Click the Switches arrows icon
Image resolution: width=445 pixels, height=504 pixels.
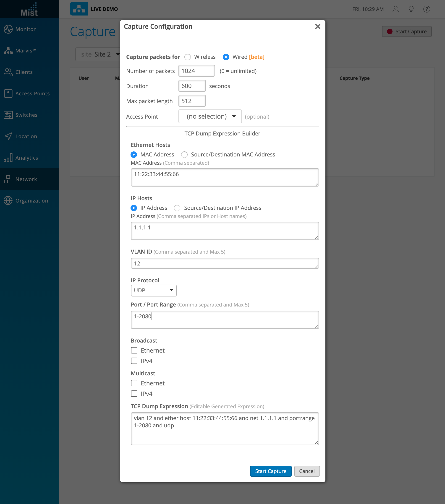(8, 115)
